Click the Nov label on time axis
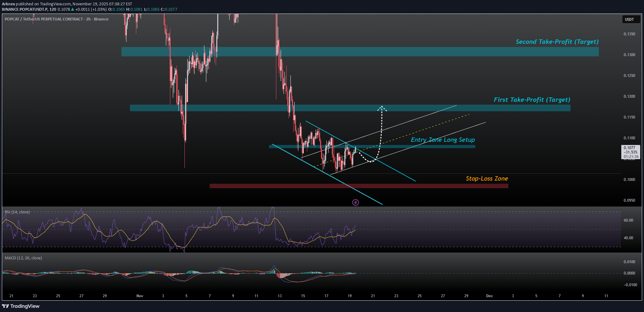 pyautogui.click(x=140, y=296)
